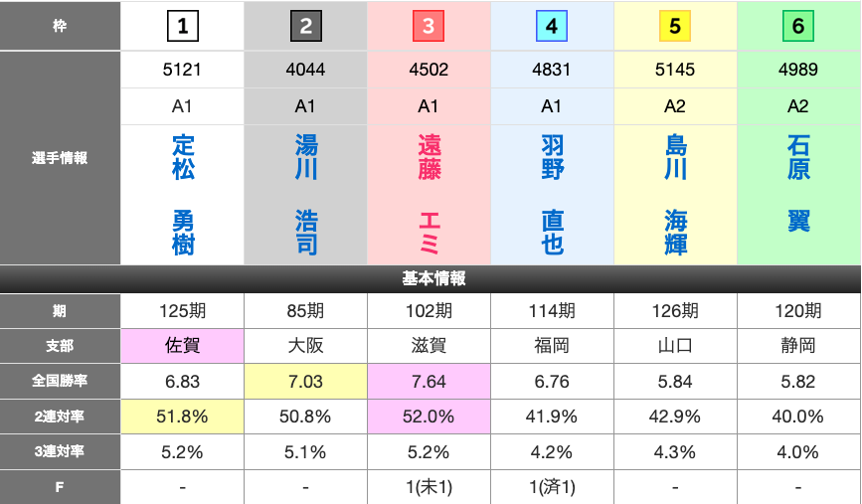Click the yellow 51.8% cell
The width and height of the screenshot is (862, 504).
182,417
